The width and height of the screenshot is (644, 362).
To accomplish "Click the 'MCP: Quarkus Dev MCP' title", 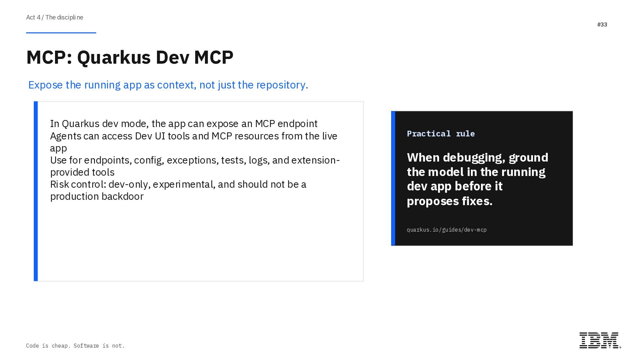I will (130, 57).
